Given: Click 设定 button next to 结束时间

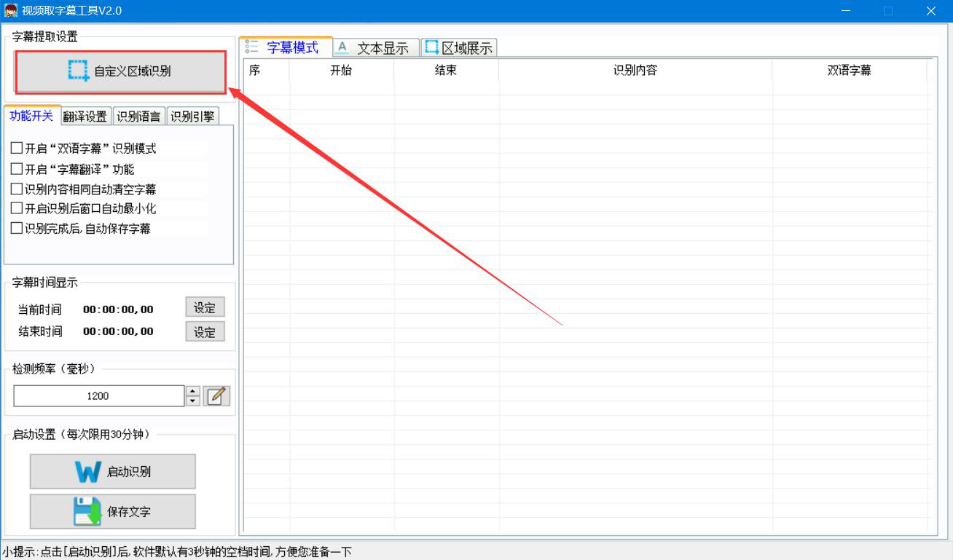Looking at the screenshot, I should 205,331.
